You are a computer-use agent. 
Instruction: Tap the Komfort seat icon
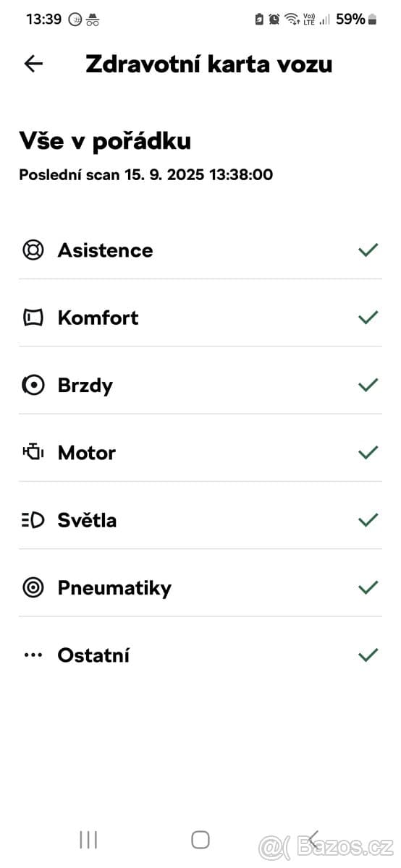pos(33,318)
